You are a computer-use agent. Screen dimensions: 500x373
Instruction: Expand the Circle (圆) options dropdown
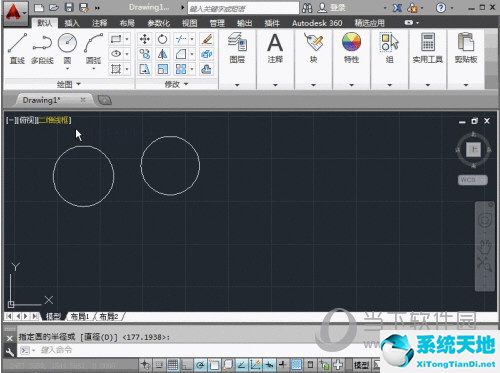[67, 69]
